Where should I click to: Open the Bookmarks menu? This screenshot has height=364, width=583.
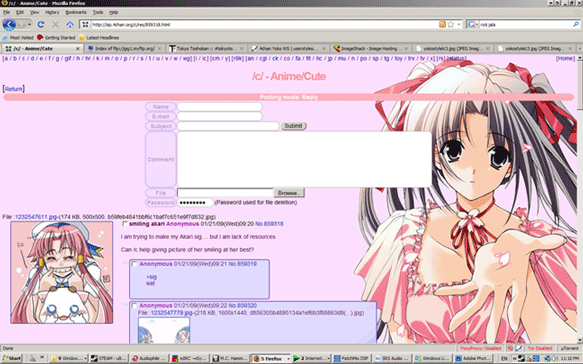pyautogui.click(x=76, y=12)
